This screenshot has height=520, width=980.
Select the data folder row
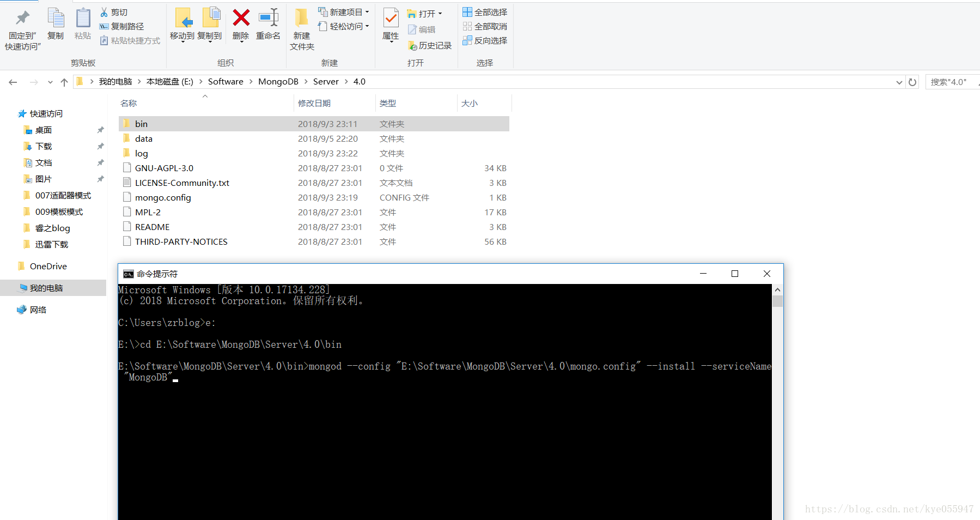coord(314,138)
